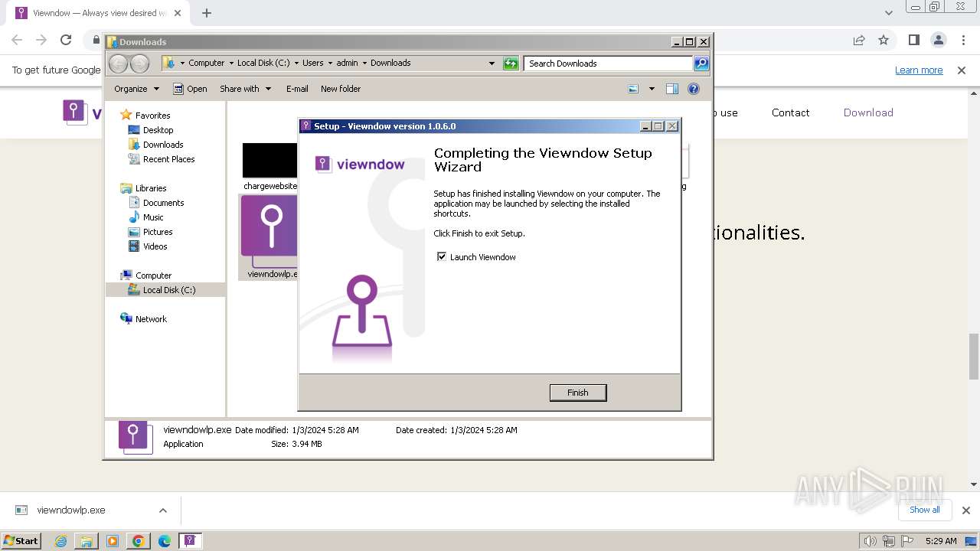Open Internet Explorer from taskbar
980x551 pixels.
[61, 541]
